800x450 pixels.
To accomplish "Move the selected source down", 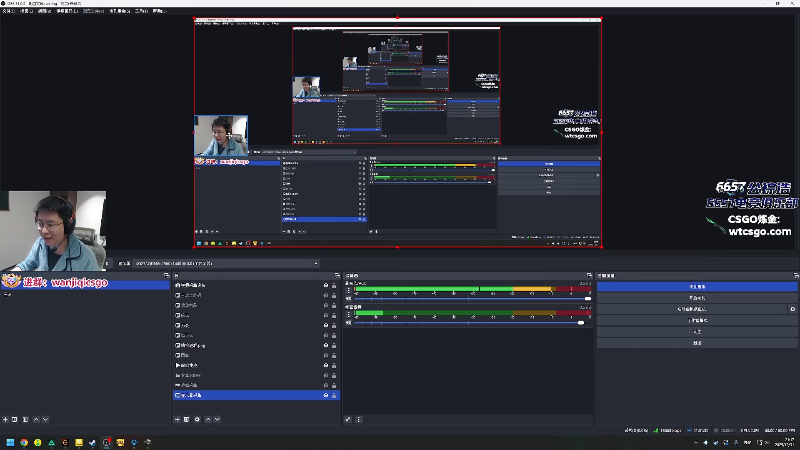I will pyautogui.click(x=217, y=419).
